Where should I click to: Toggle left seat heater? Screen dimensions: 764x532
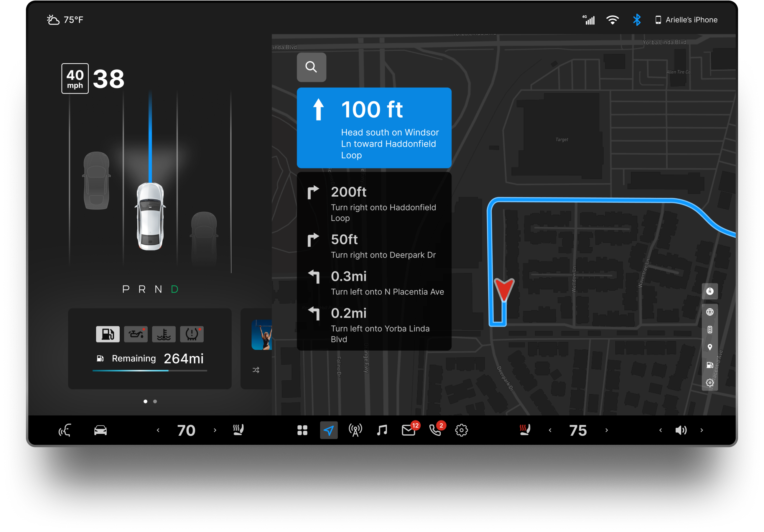pyautogui.click(x=238, y=430)
